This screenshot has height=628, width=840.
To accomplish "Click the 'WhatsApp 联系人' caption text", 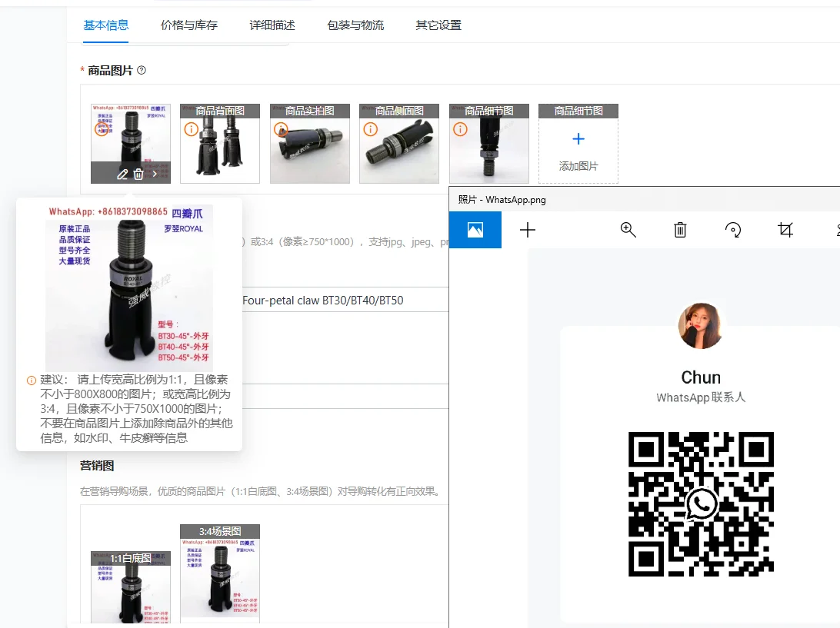I will 701,397.
